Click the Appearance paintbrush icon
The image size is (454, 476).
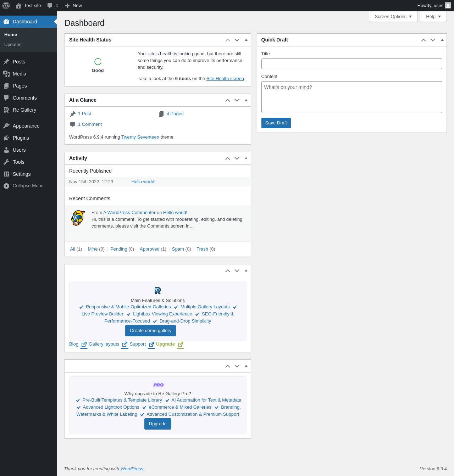click(x=6, y=126)
